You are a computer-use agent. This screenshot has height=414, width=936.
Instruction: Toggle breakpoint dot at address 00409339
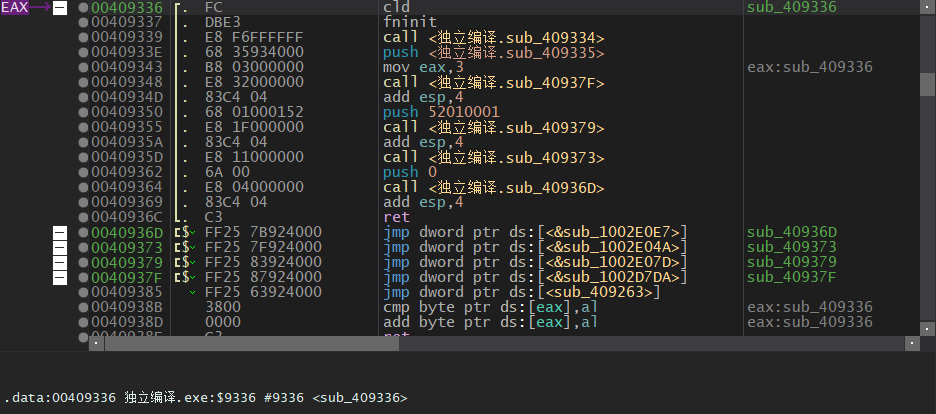click(x=84, y=38)
